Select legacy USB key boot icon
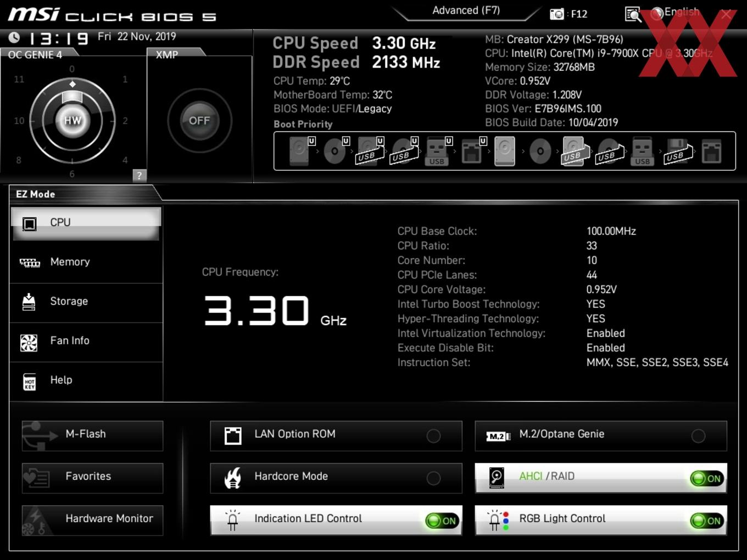Viewport: 747px width, 560px height. 642,151
